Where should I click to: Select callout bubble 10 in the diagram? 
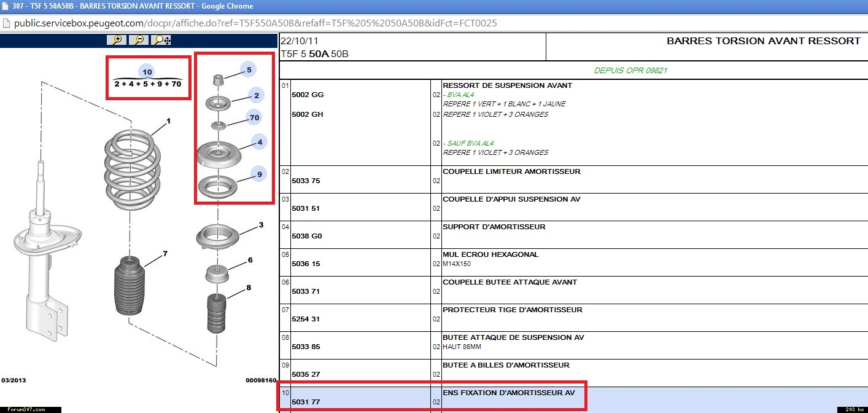147,72
